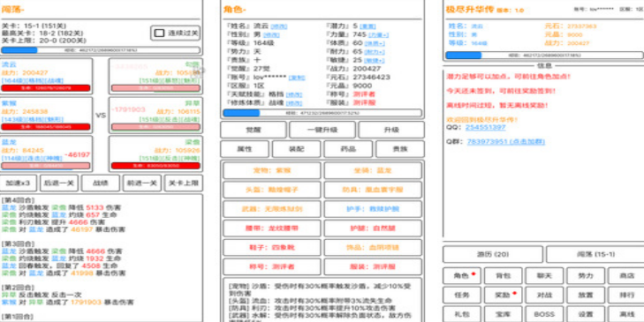Click the 觉醒 button

tap(254, 130)
